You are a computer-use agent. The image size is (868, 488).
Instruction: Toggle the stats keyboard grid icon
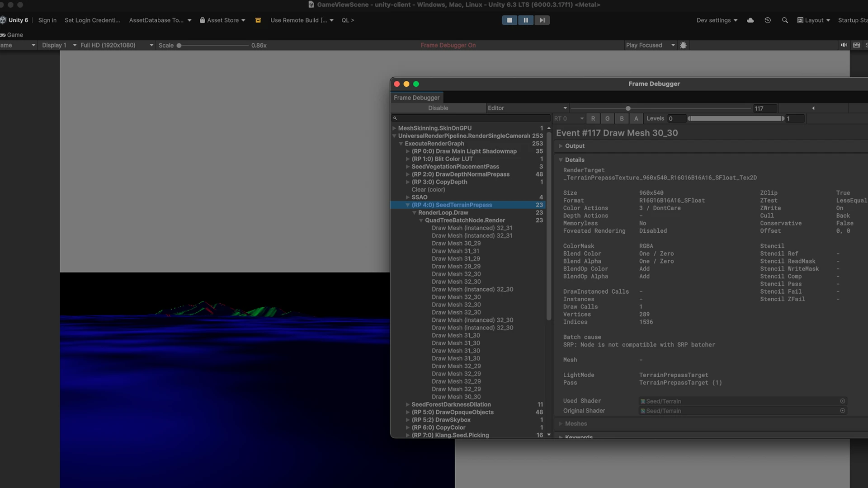[x=856, y=45]
